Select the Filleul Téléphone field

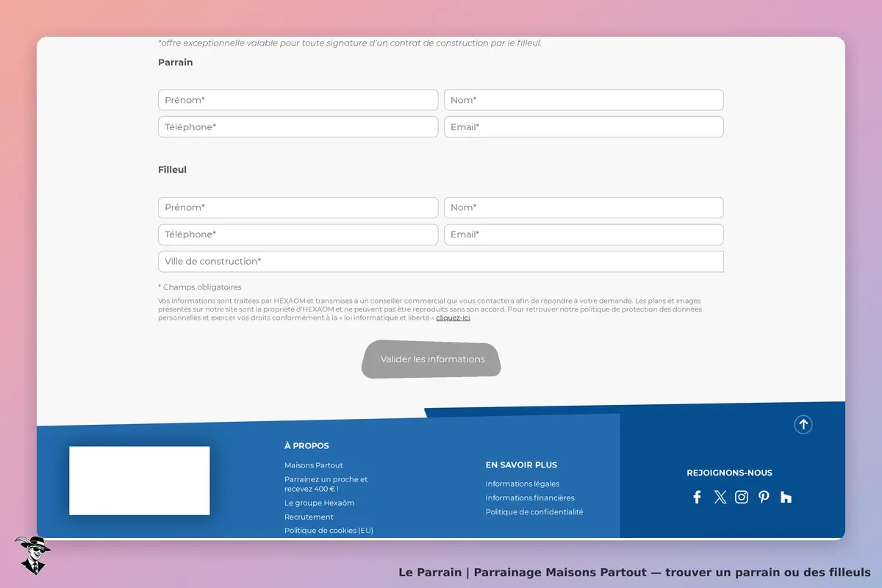(298, 234)
